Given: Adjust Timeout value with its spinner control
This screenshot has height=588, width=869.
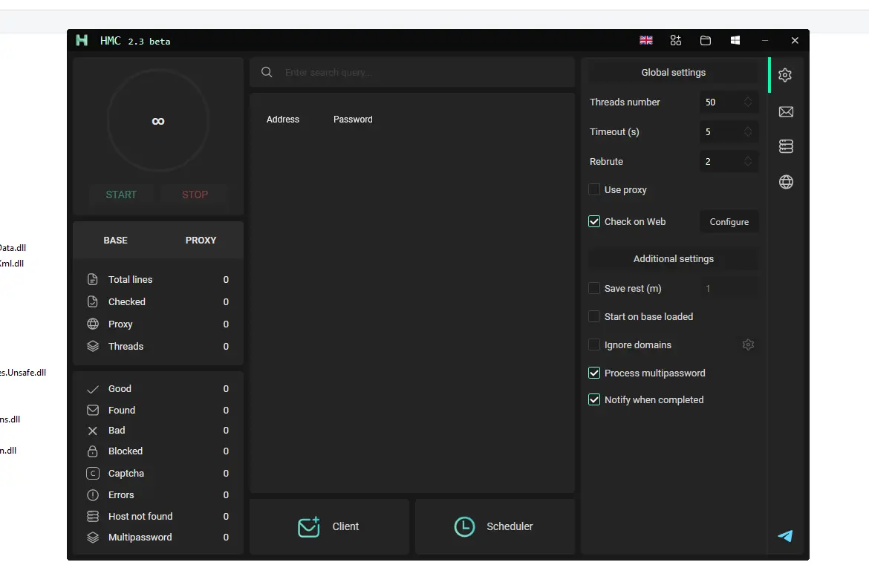Looking at the screenshot, I should tap(748, 131).
